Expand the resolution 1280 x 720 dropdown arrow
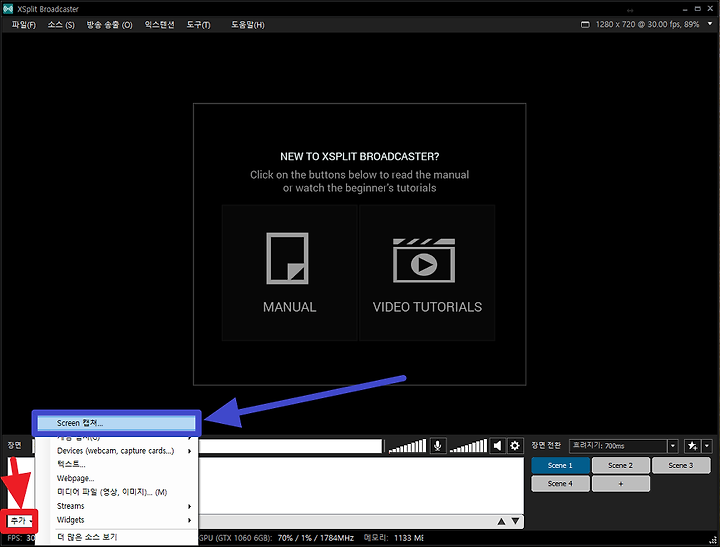Viewport: 720px width, 547px height. [710, 24]
